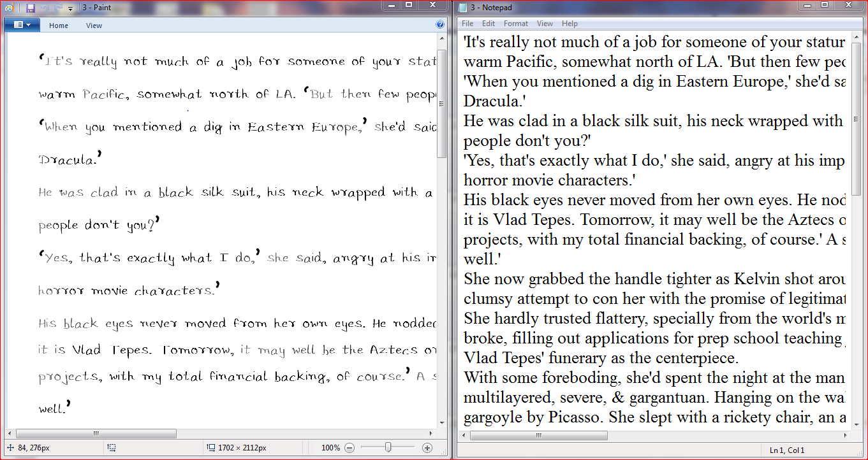Click the selection size icon in Paint's status bar
868x460 pixels.
point(112,448)
